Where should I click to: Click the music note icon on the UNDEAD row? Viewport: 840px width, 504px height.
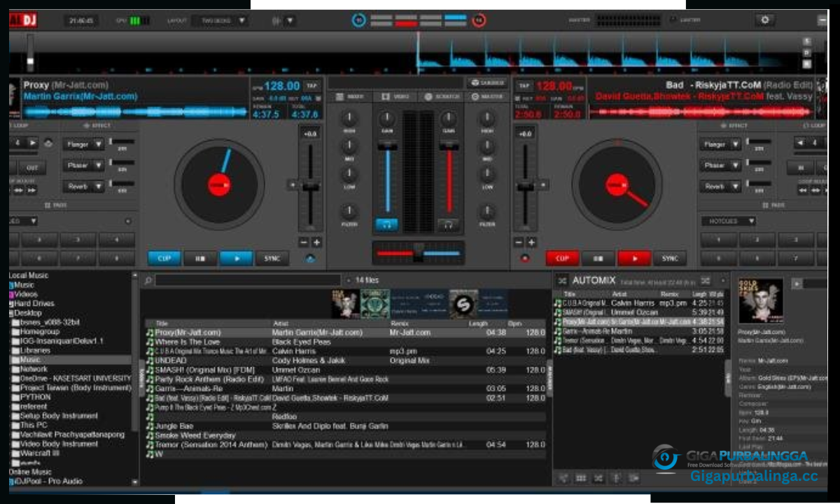[x=149, y=360]
